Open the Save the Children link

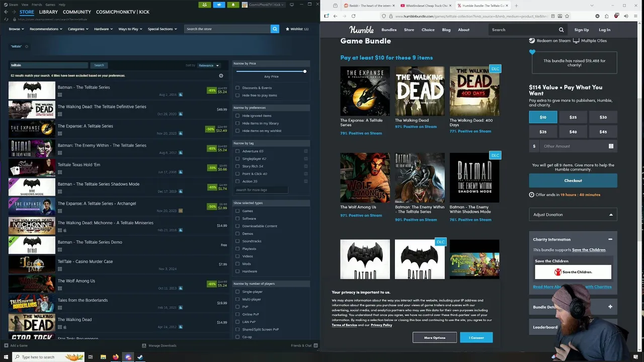588,250
